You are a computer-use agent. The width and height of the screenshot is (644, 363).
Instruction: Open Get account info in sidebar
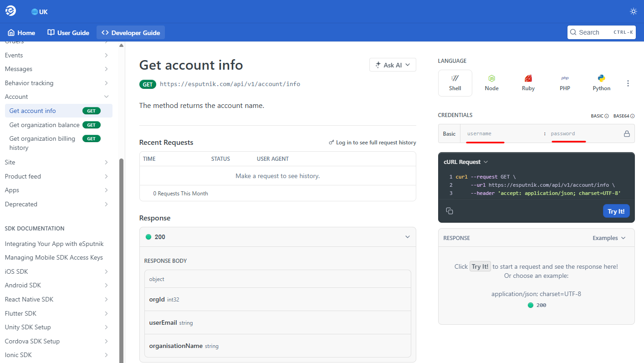point(58,111)
